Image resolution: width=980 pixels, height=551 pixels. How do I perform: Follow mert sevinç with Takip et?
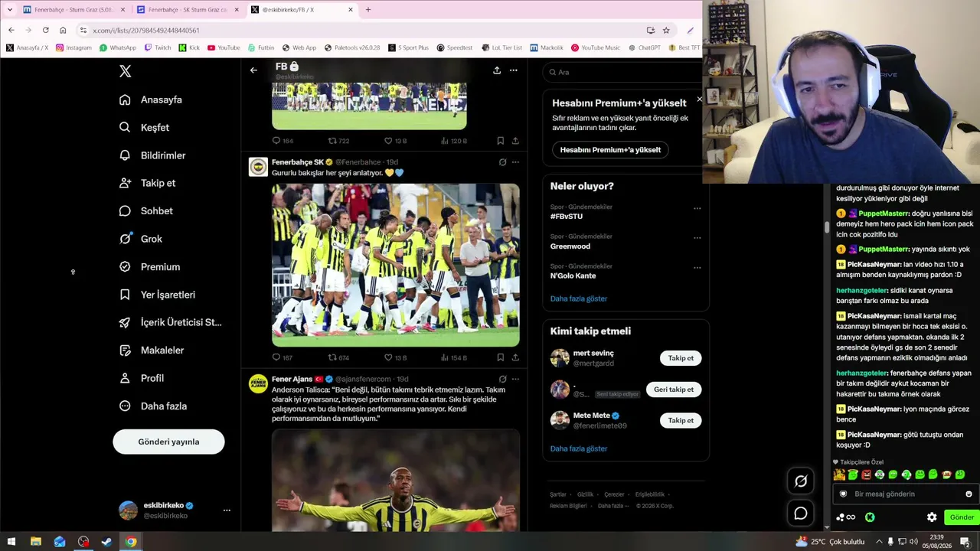[x=681, y=358]
